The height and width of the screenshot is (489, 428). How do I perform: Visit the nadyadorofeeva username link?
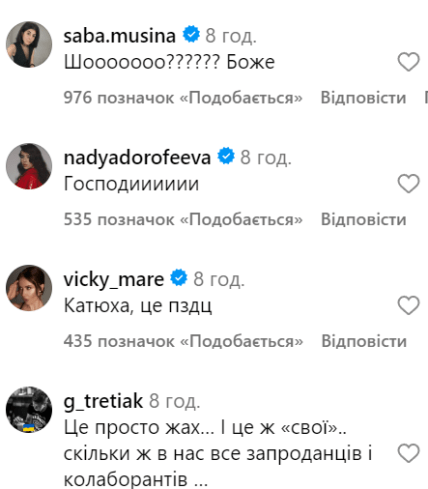[x=137, y=158]
